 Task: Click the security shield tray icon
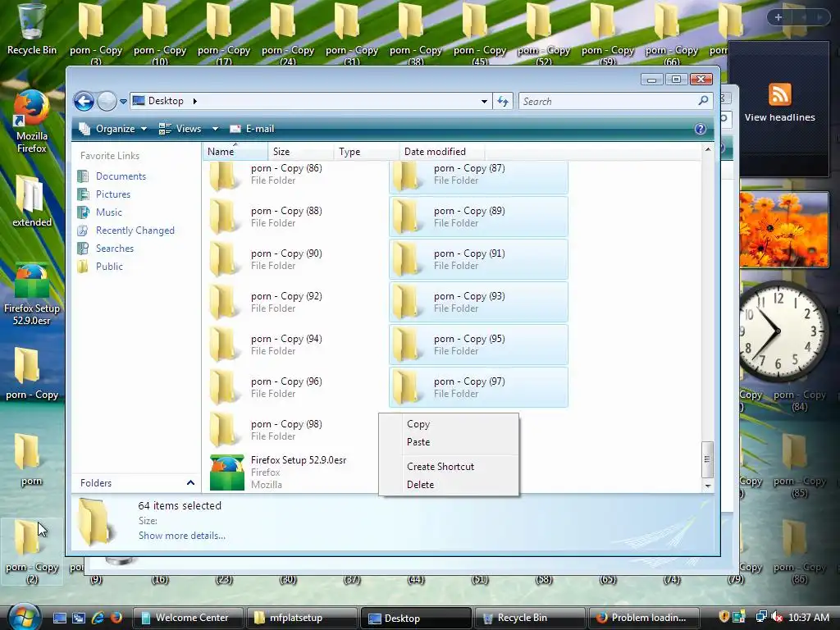click(x=724, y=618)
